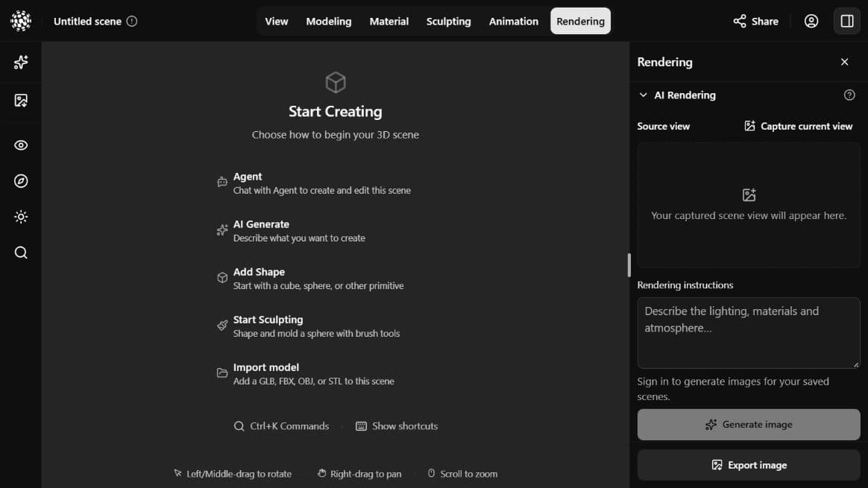Focus the Rendering instructions text box

[x=749, y=333]
